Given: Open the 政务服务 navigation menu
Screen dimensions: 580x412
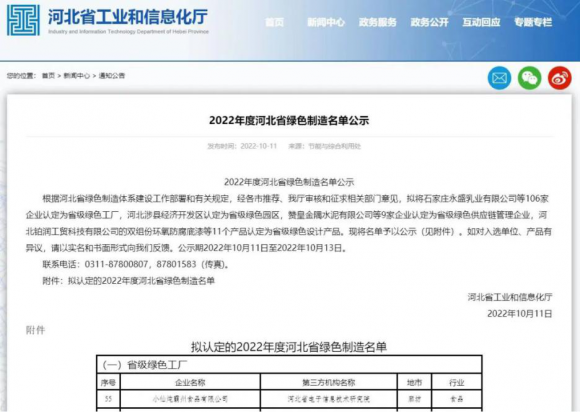Looking at the screenshot, I should (x=378, y=23).
